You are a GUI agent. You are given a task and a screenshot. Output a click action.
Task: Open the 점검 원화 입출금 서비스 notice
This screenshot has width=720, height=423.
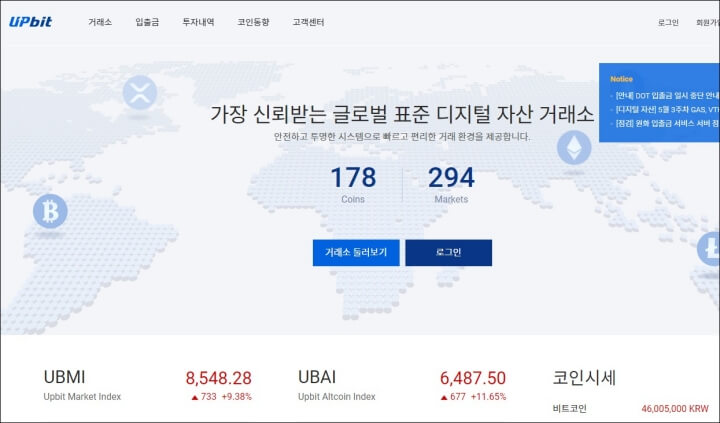pyautogui.click(x=665, y=124)
